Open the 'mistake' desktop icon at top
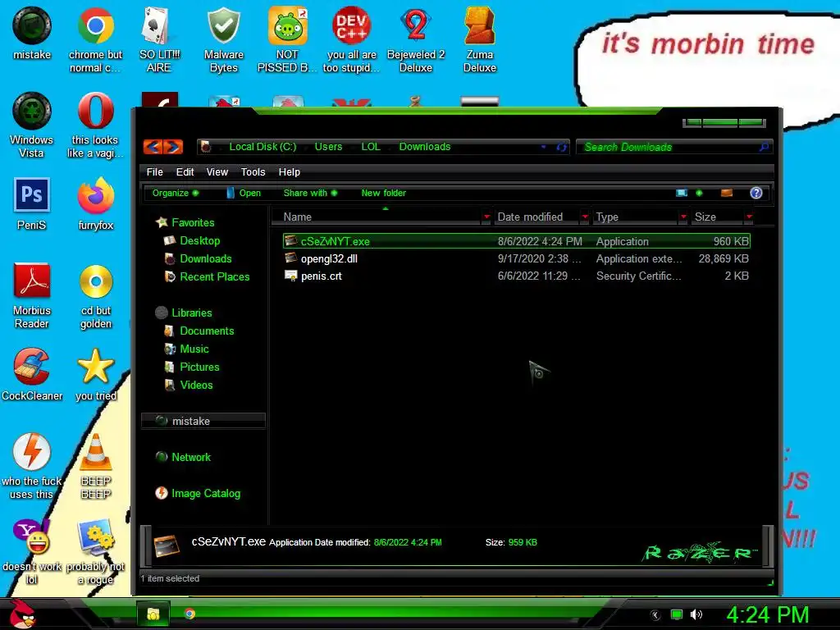840x630 pixels. click(x=32, y=33)
